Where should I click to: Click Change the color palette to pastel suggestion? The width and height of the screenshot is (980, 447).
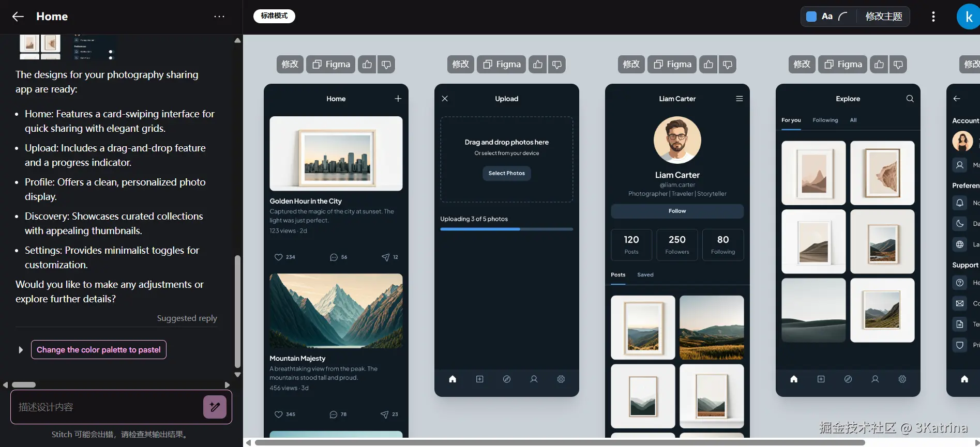[99, 350]
